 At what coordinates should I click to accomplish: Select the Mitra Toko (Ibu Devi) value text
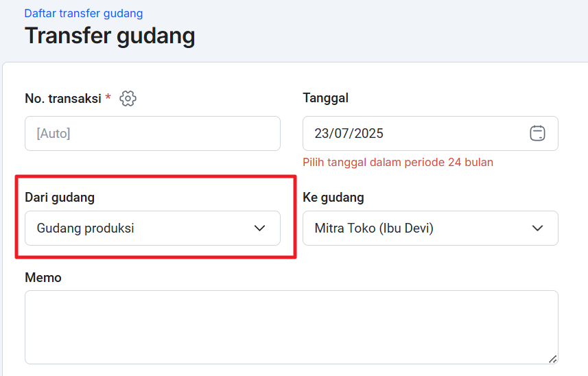pyautogui.click(x=374, y=228)
